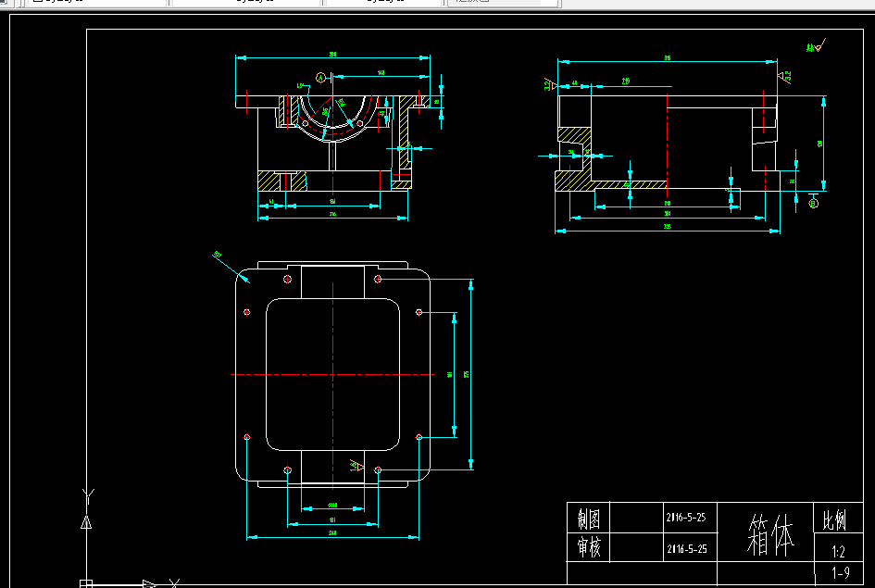Click the 审核 label in title block
This screenshot has width=875, height=588.
[588, 546]
